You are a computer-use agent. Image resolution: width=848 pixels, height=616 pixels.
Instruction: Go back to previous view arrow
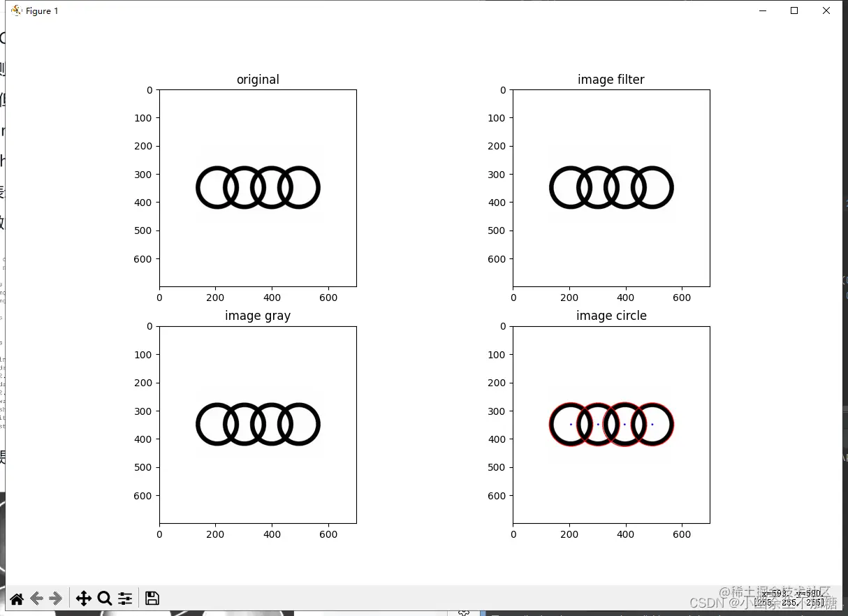point(37,599)
